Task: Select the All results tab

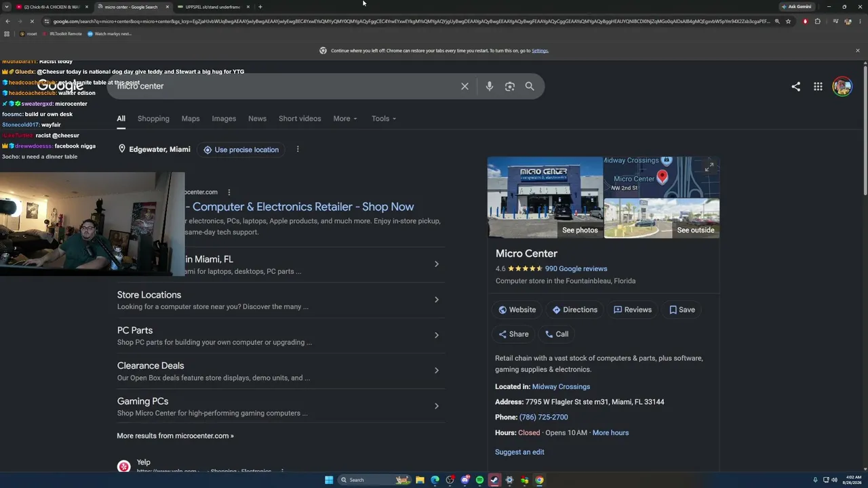Action: tap(121, 119)
